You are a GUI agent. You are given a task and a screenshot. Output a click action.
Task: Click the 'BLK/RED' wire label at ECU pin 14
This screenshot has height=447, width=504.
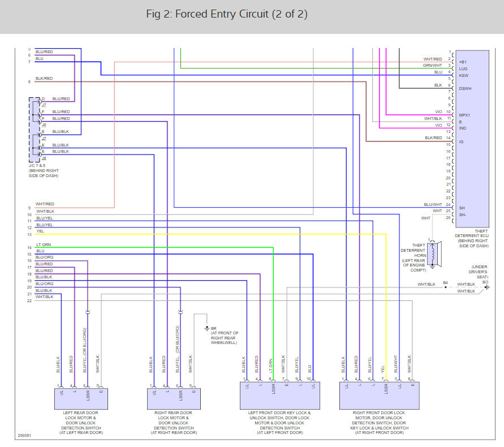433,137
